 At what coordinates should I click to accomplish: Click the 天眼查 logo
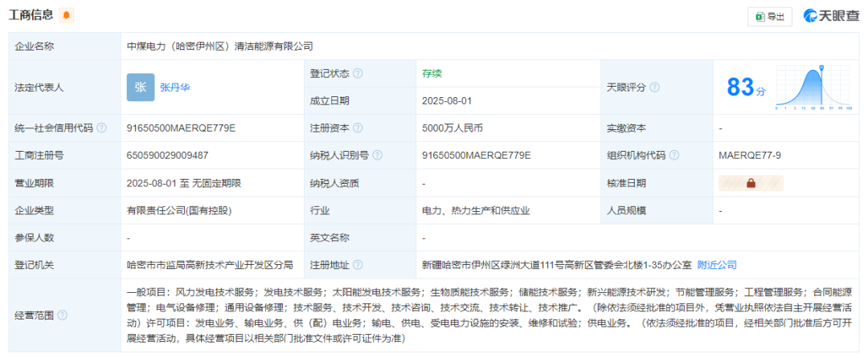(x=831, y=16)
